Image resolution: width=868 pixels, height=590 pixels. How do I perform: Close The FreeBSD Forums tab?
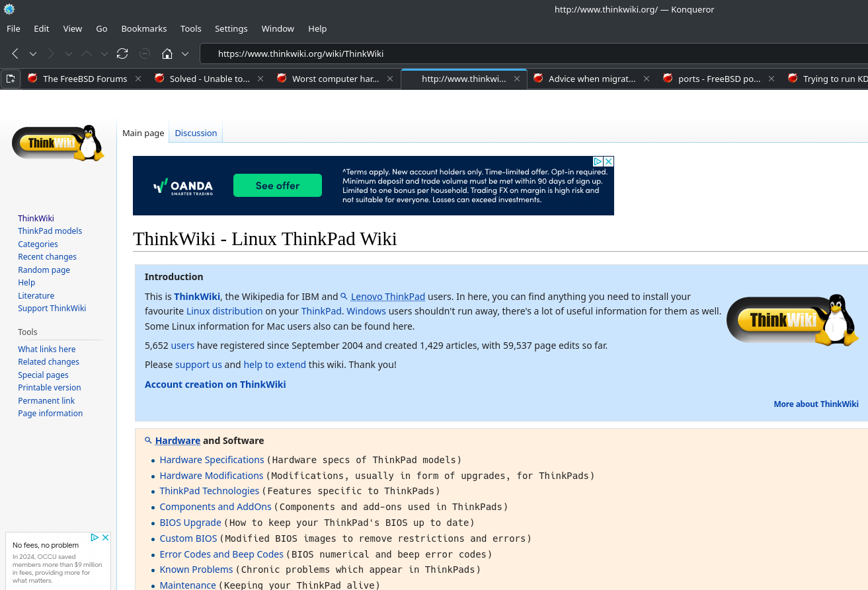pos(138,79)
